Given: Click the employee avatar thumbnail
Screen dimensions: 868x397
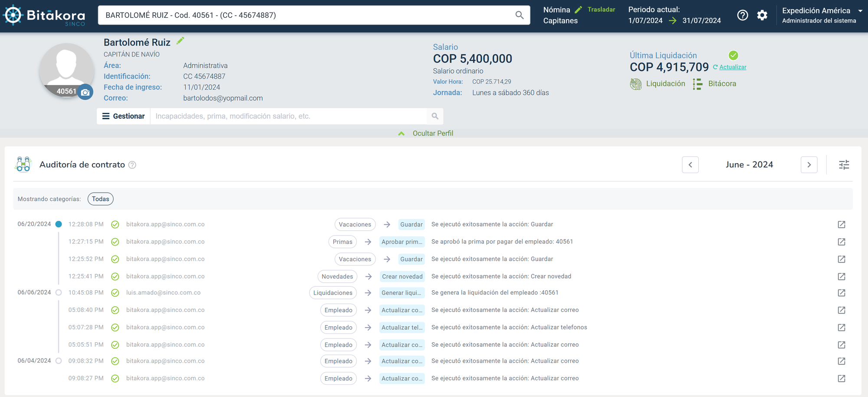Looking at the screenshot, I should point(66,69).
